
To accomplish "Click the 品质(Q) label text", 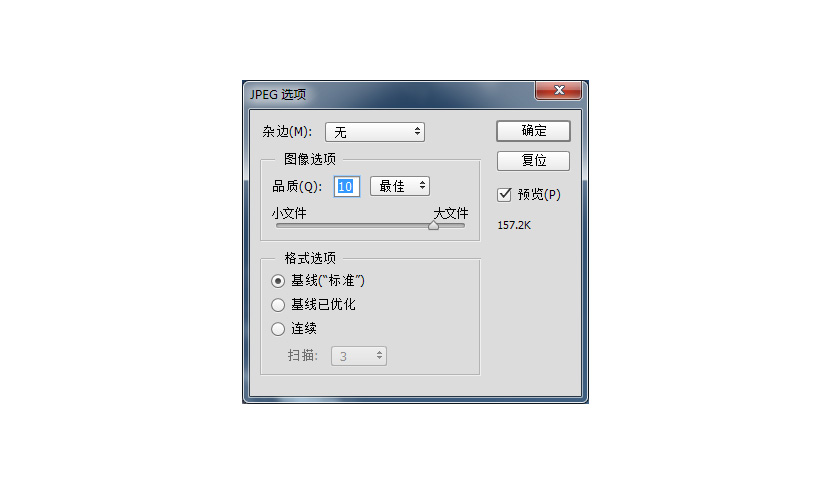I will (297, 187).
